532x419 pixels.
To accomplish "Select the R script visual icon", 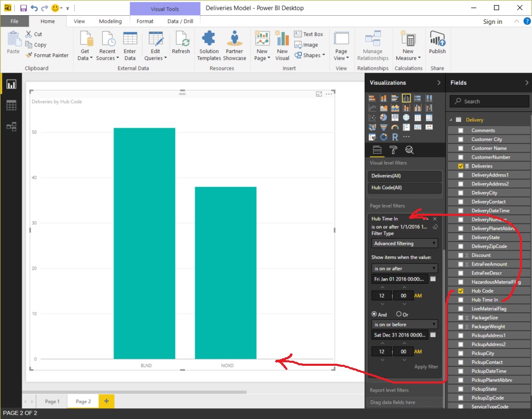I will (x=395, y=137).
